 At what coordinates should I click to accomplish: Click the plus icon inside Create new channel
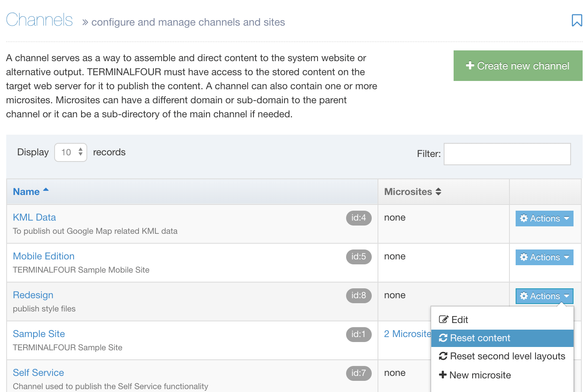tap(470, 65)
